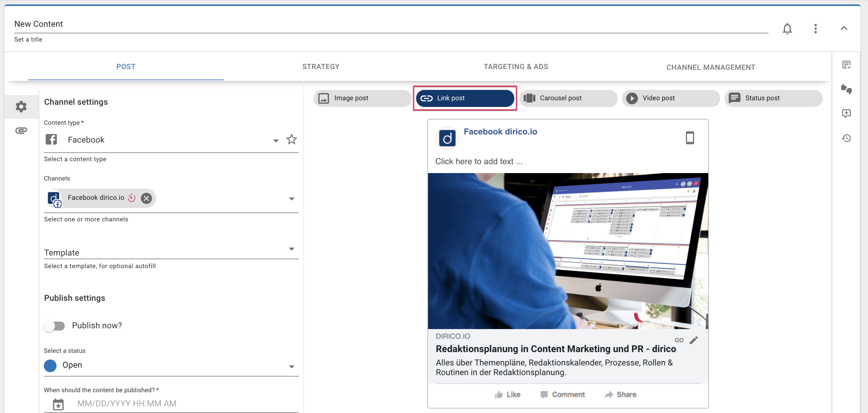Click the Like button in preview

[508, 394]
